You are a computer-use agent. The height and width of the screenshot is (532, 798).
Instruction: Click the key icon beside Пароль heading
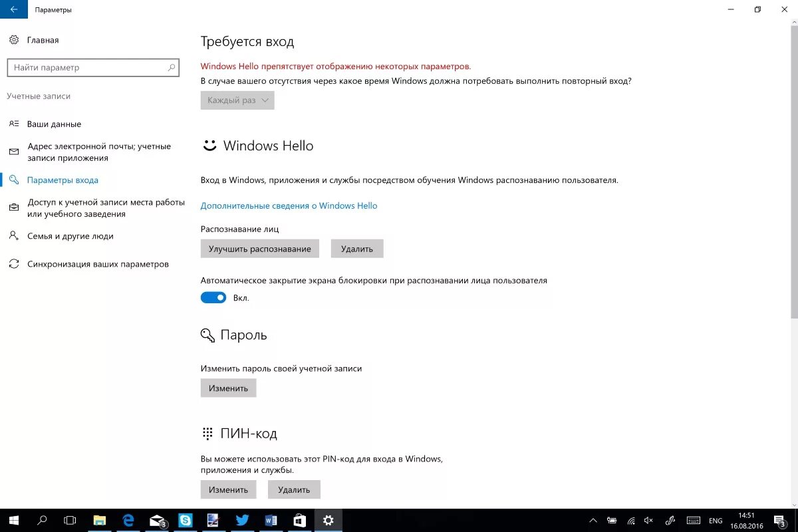pos(207,334)
